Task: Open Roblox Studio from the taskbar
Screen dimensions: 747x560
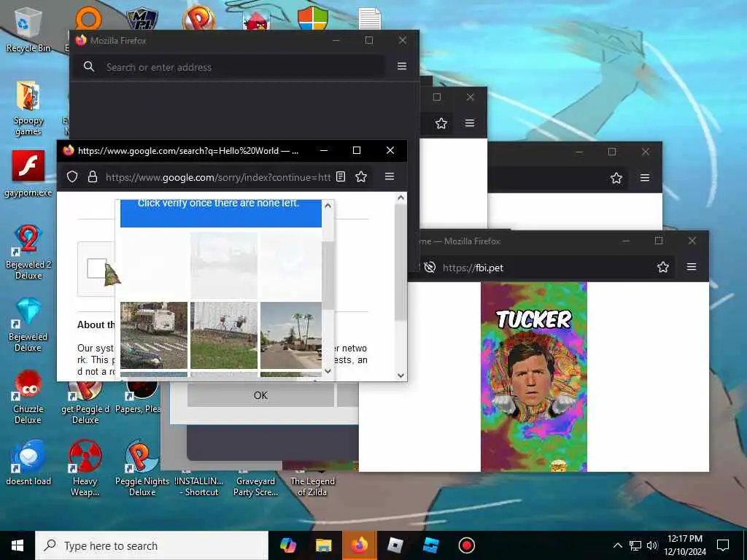Action: click(430, 545)
